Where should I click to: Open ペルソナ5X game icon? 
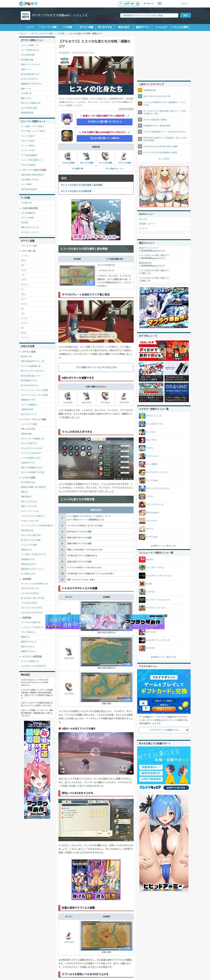coord(142,440)
